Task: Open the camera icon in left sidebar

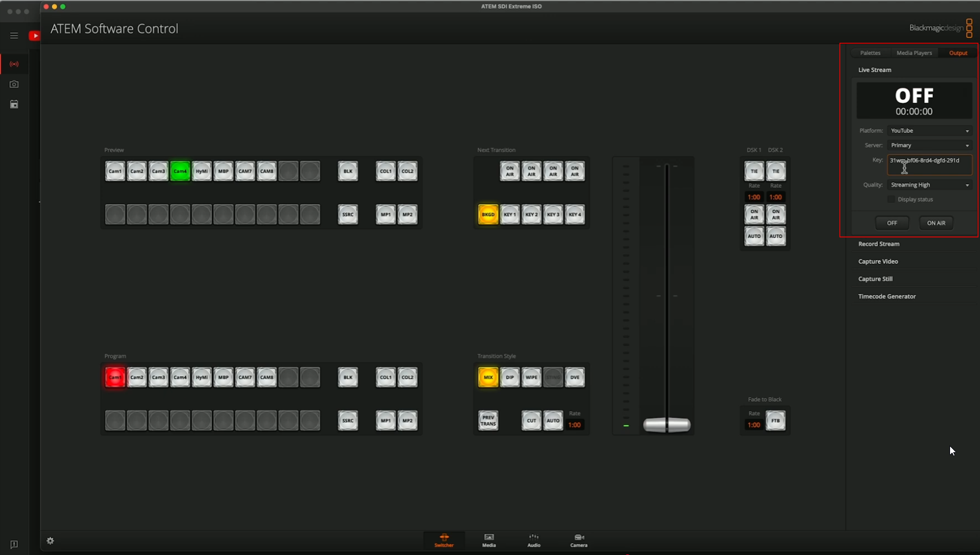Action: (x=14, y=84)
